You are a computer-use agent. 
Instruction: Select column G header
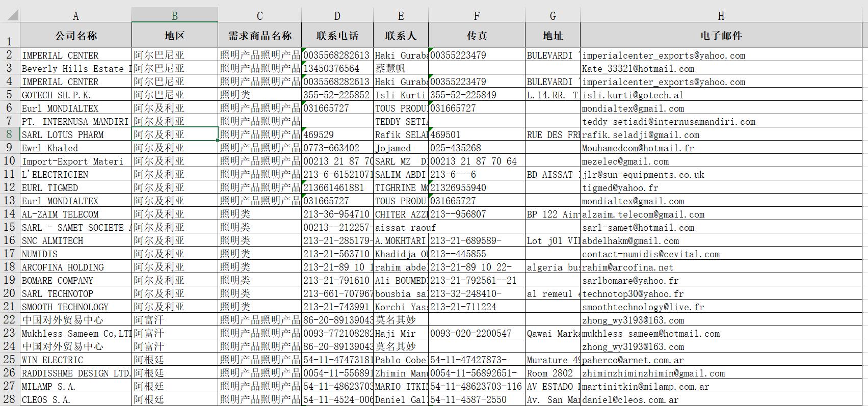553,15
